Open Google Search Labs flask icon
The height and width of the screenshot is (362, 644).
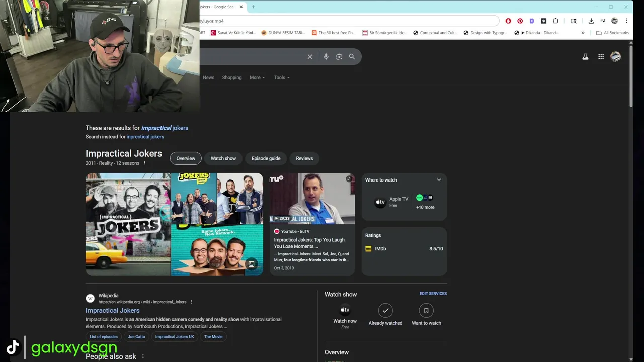click(x=585, y=57)
